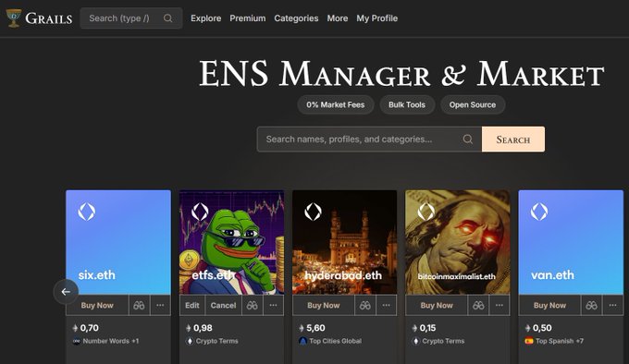Click the search magnifier in top bar

pos(168,18)
